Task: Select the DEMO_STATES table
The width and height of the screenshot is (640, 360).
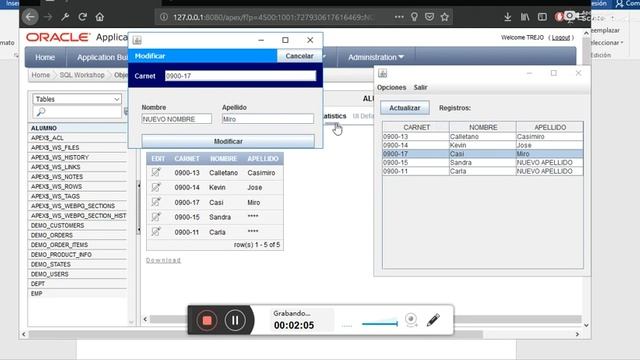Action: pos(78,264)
